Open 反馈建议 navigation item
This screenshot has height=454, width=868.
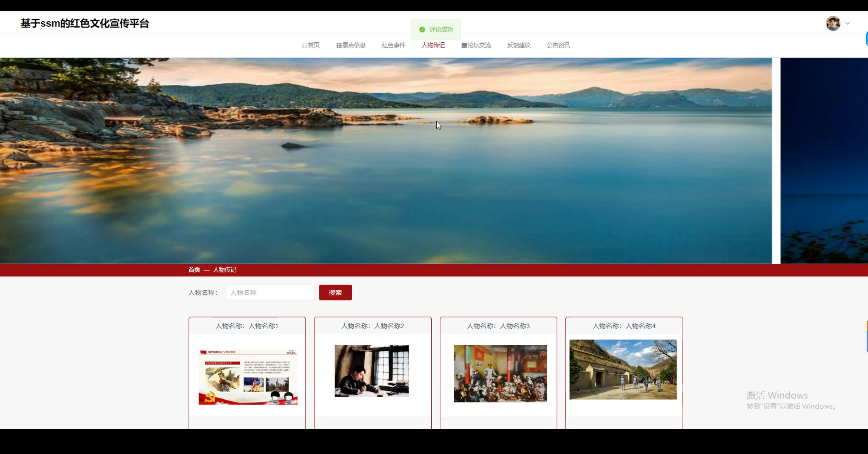[x=518, y=45]
